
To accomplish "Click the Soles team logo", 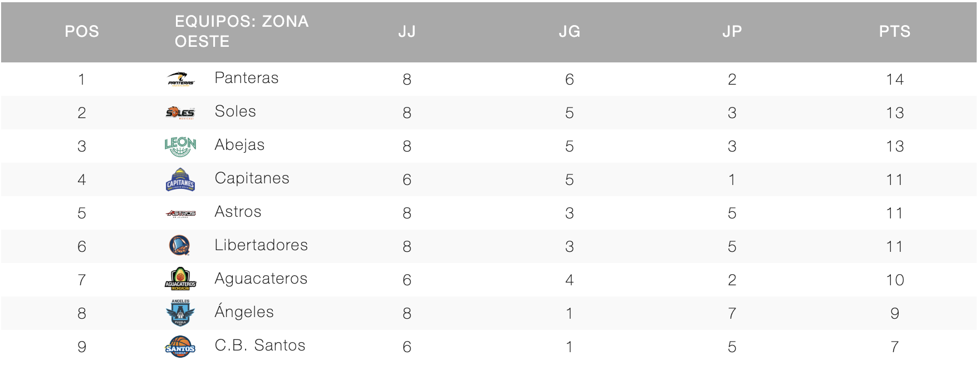I will point(180,113).
